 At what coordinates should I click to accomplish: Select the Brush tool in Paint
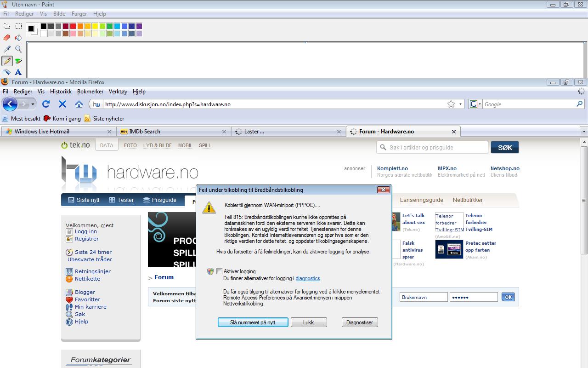(18, 61)
